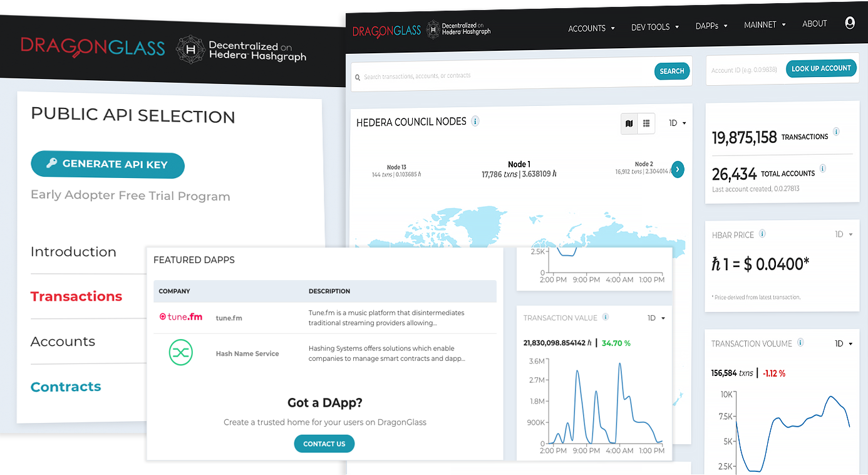Open the DEV TOOLS dropdown menu

655,27
